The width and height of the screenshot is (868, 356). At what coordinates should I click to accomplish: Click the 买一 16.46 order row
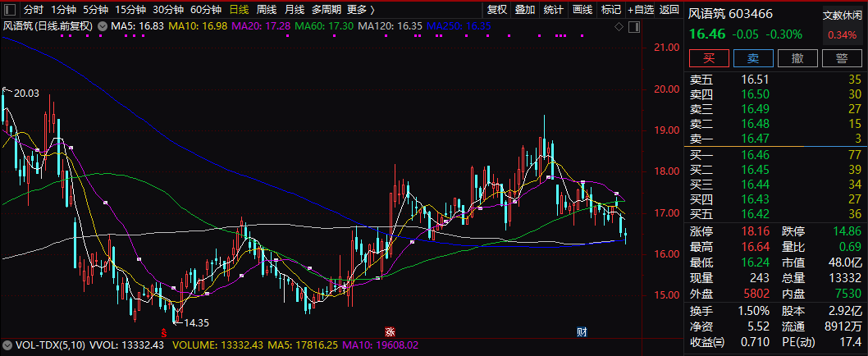[x=775, y=156]
